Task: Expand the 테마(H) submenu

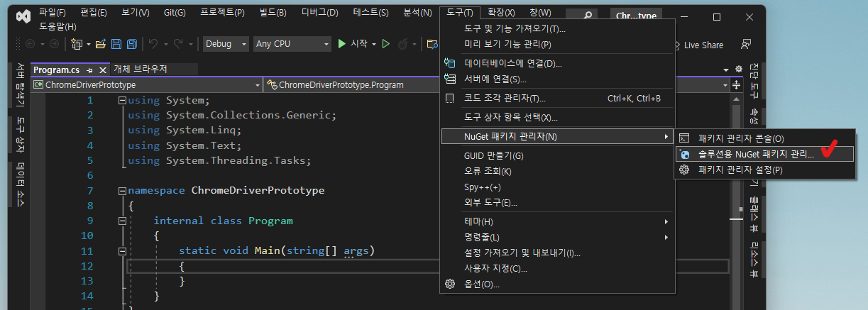Action: [557, 221]
